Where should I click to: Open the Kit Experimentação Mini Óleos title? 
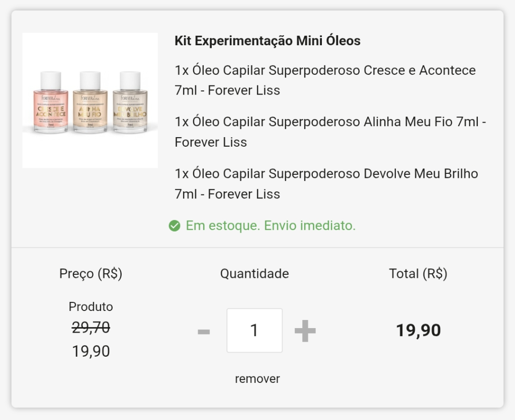(x=268, y=41)
